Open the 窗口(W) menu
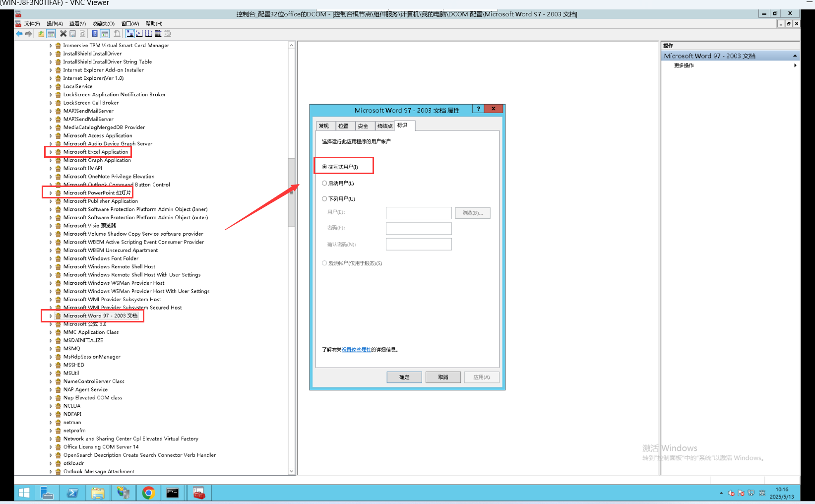The width and height of the screenshot is (815, 504). click(130, 24)
